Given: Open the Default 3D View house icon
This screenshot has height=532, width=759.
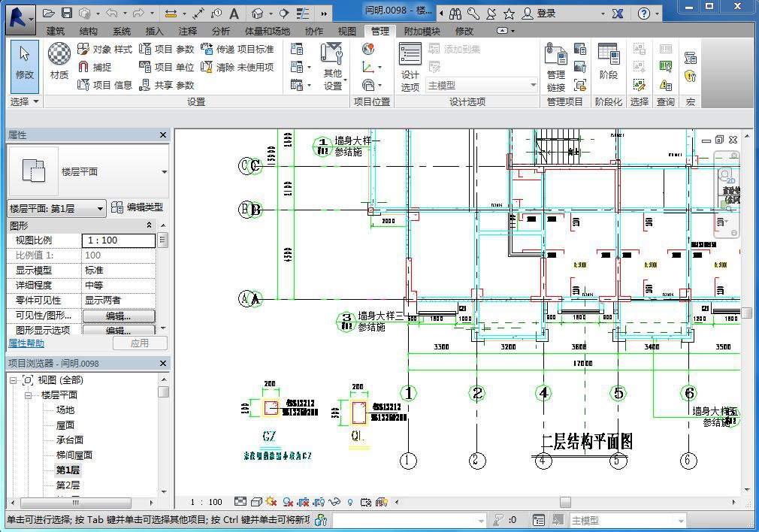Looking at the screenshot, I should click(x=258, y=14).
